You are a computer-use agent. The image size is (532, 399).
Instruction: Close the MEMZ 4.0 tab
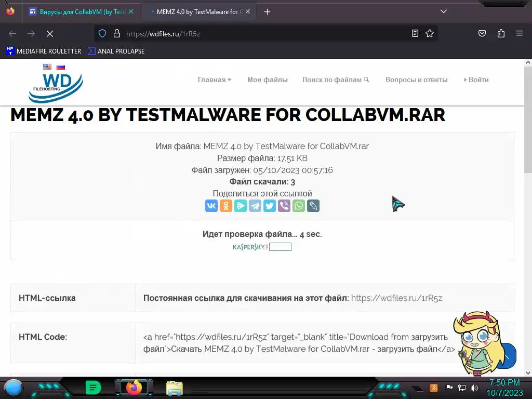248,12
